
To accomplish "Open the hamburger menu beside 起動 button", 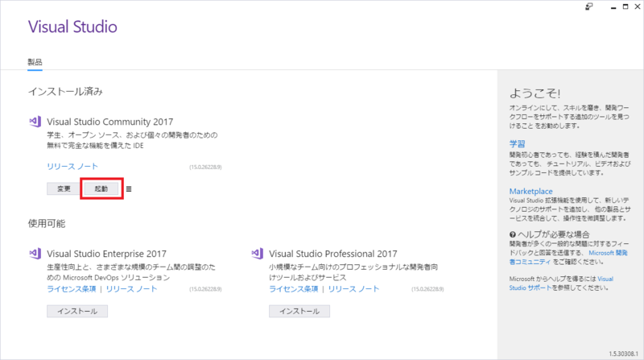I will pos(129,189).
